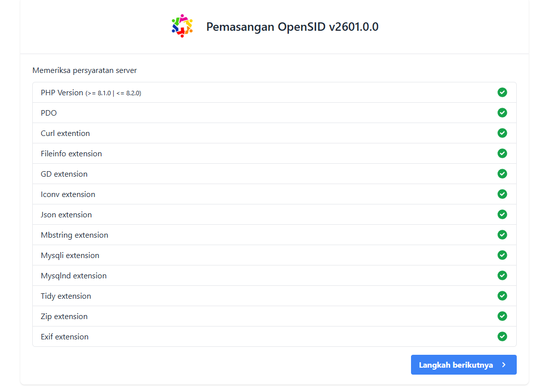Image resolution: width=551 pixels, height=392 pixels.
Task: Click the Mysqlnd extension green check
Action: click(x=502, y=275)
